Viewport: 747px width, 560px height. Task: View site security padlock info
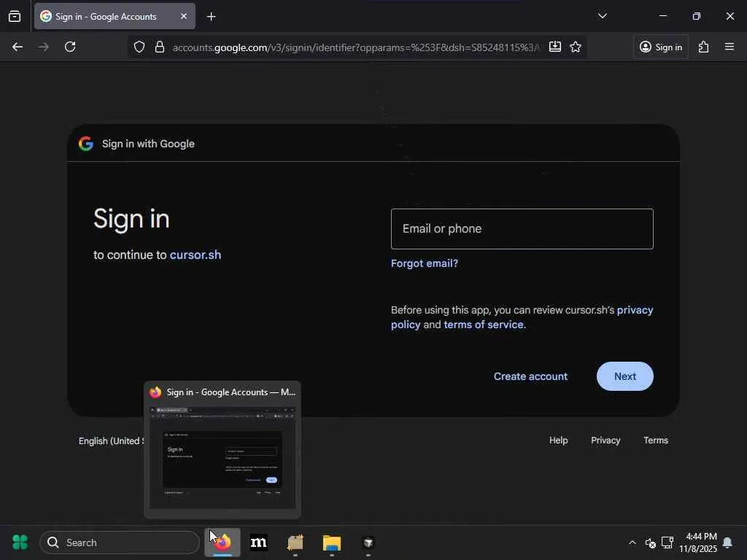160,47
